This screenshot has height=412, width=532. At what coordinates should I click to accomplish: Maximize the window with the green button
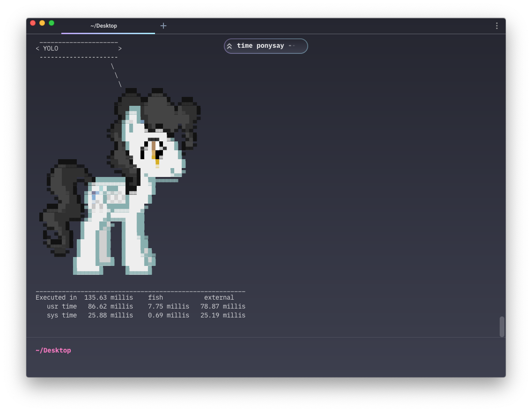click(52, 23)
